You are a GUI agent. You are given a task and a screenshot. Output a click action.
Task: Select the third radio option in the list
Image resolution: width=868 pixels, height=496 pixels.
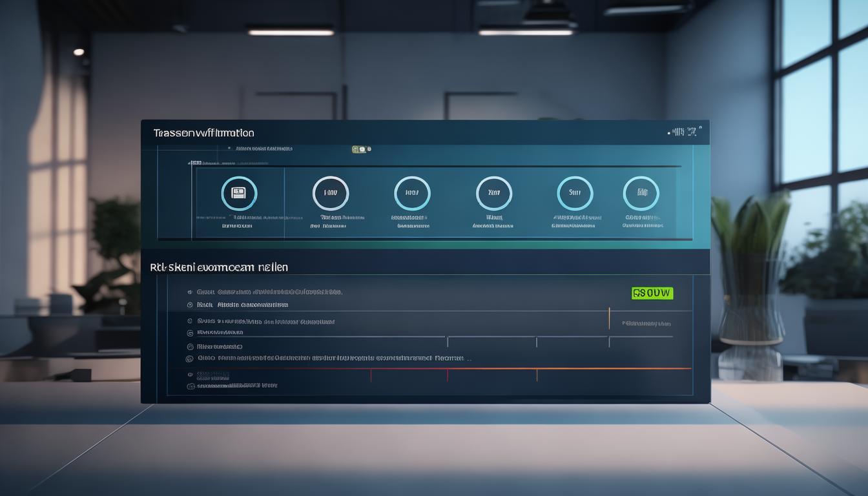(190, 321)
